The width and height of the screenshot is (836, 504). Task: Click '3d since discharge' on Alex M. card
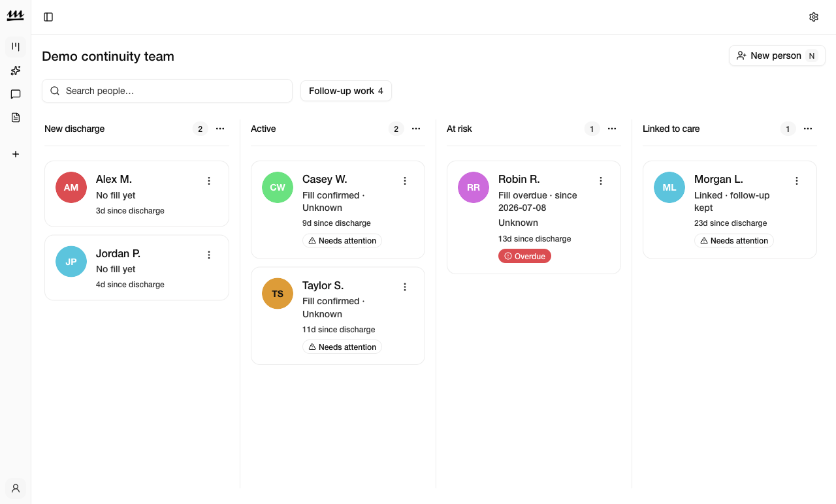(130, 211)
